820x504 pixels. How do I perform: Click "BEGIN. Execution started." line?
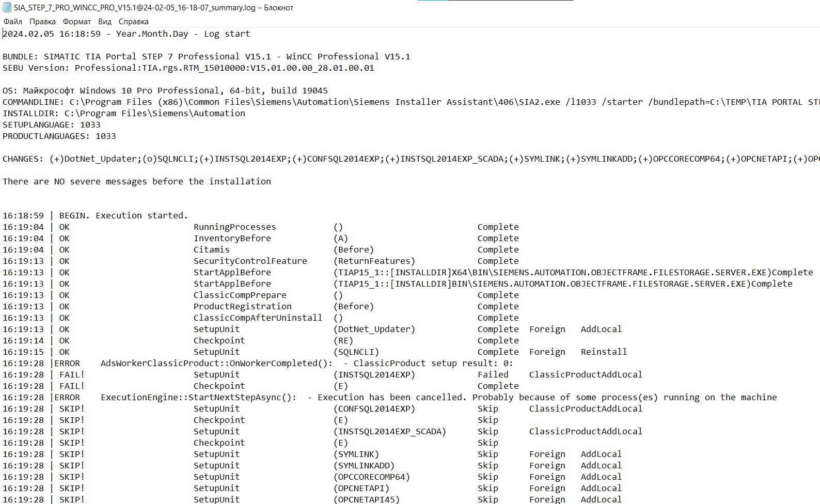tap(96, 216)
